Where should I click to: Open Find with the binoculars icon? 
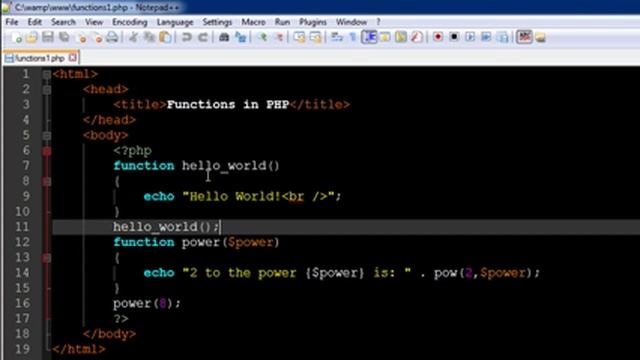tap(224, 37)
